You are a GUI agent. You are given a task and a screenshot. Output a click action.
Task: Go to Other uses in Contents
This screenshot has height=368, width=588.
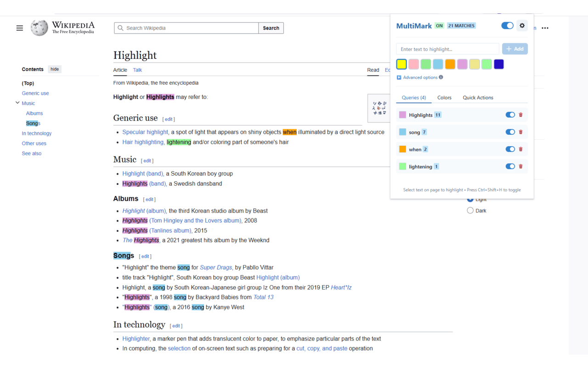[34, 144]
